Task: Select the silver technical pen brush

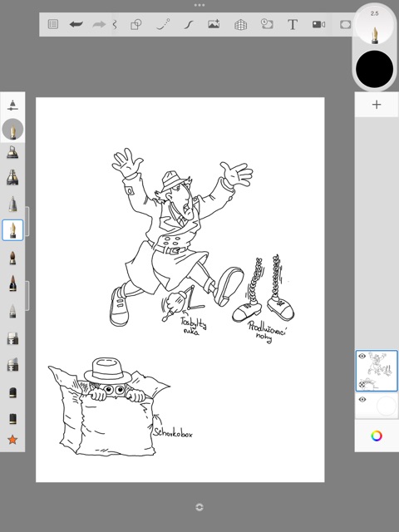Action: pyautogui.click(x=12, y=204)
